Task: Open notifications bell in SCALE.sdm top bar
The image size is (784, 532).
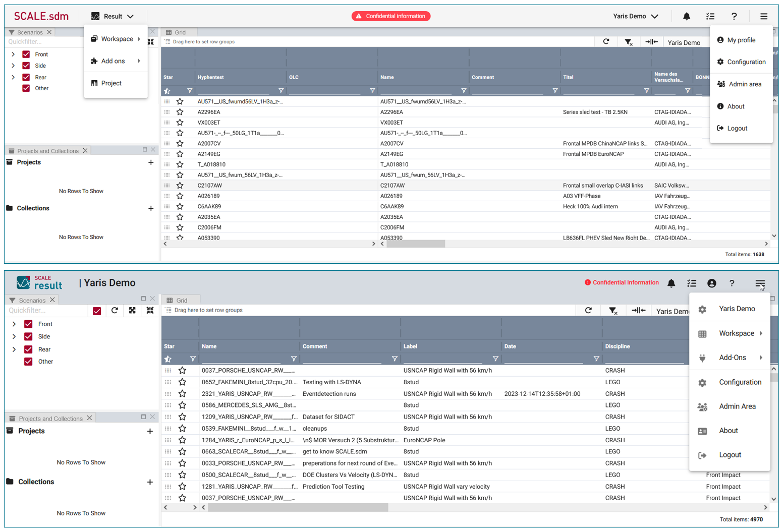Action: [x=687, y=16]
